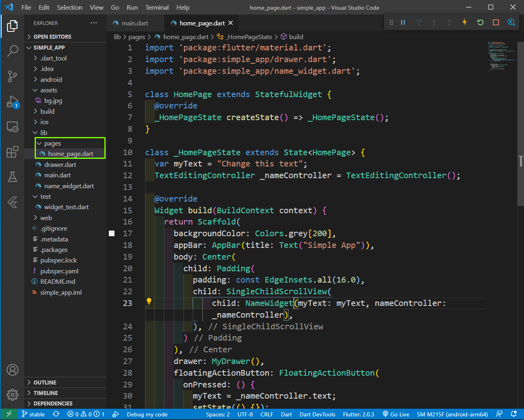The image size is (524, 420).
Task: Open the Selection menu
Action: (x=69, y=7)
